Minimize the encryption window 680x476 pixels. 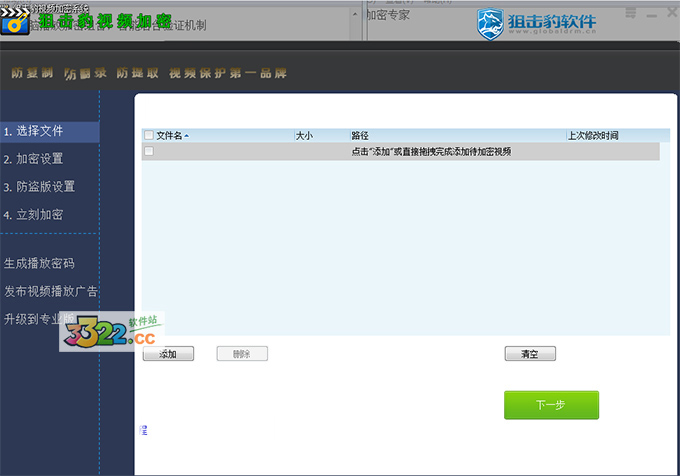click(651, 16)
